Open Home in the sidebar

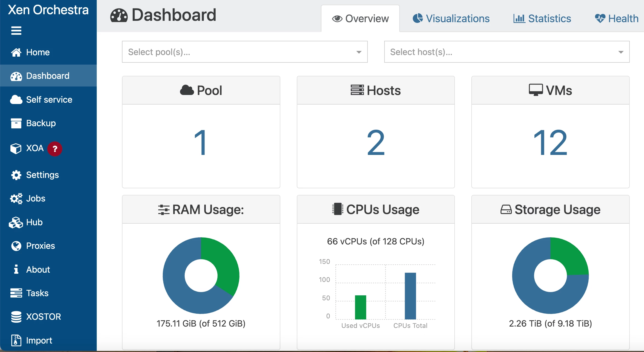click(x=48, y=52)
